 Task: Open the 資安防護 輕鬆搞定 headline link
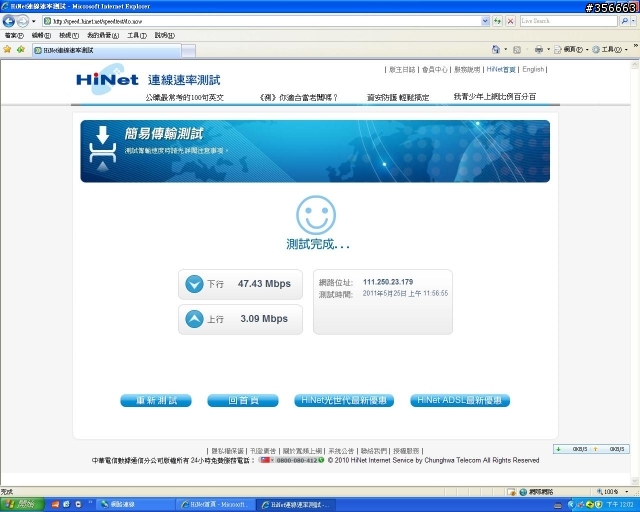tap(398, 98)
